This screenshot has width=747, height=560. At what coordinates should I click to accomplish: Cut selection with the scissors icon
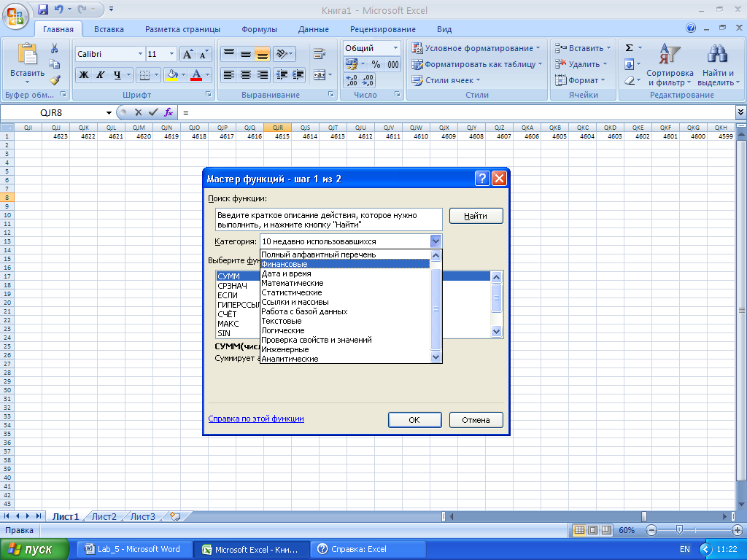[x=54, y=48]
